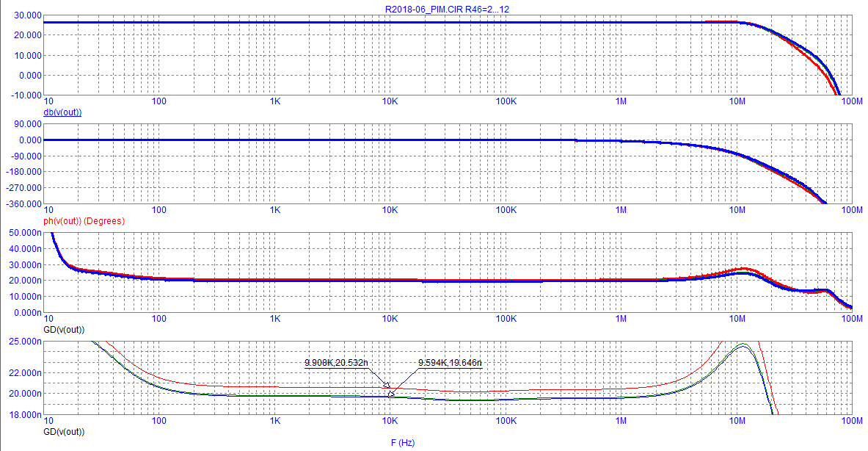Click the F (Hz) axis title
The width and height of the screenshot is (868, 451).
402,443
